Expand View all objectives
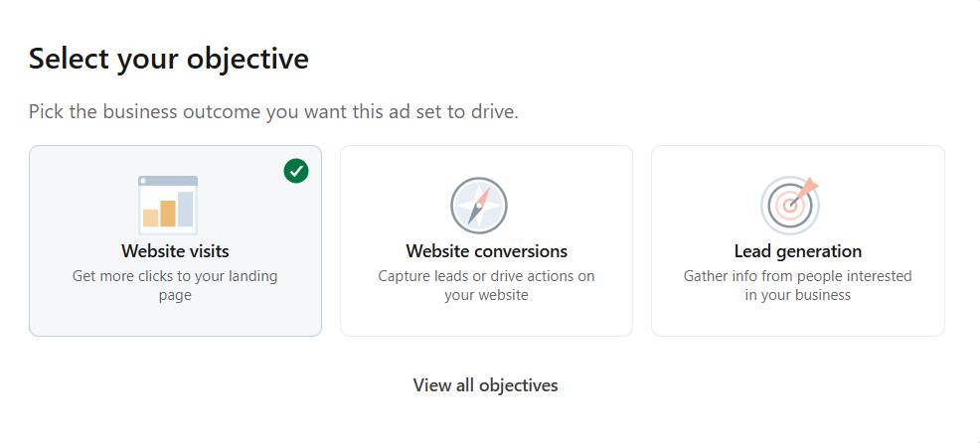Viewport: 980px width, 443px height. [486, 385]
